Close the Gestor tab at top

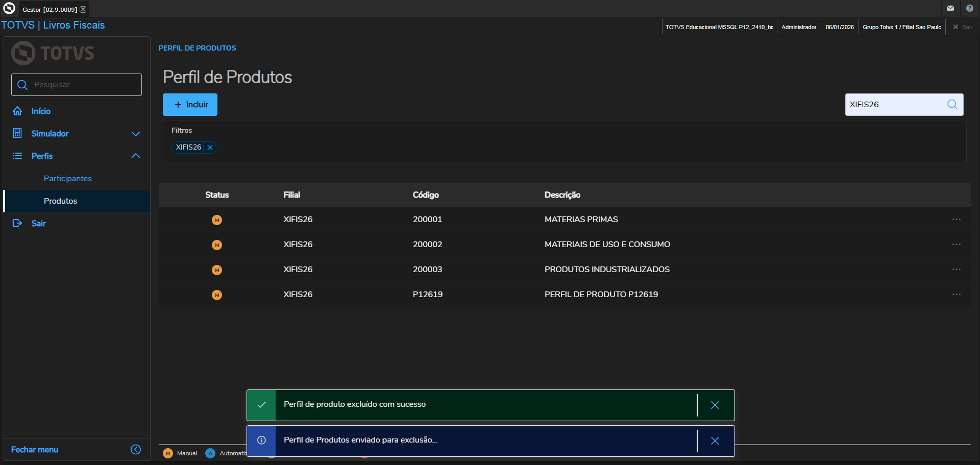(x=83, y=9)
